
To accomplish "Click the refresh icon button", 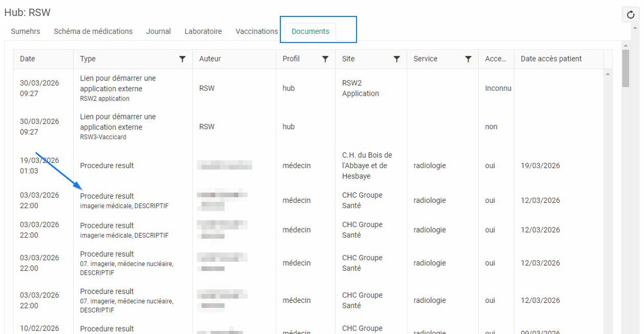I will pyautogui.click(x=631, y=15).
